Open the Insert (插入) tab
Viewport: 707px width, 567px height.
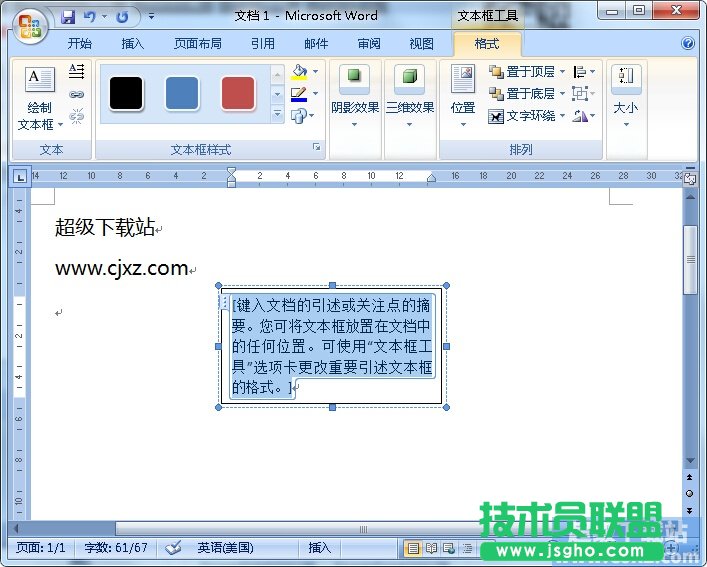click(132, 44)
